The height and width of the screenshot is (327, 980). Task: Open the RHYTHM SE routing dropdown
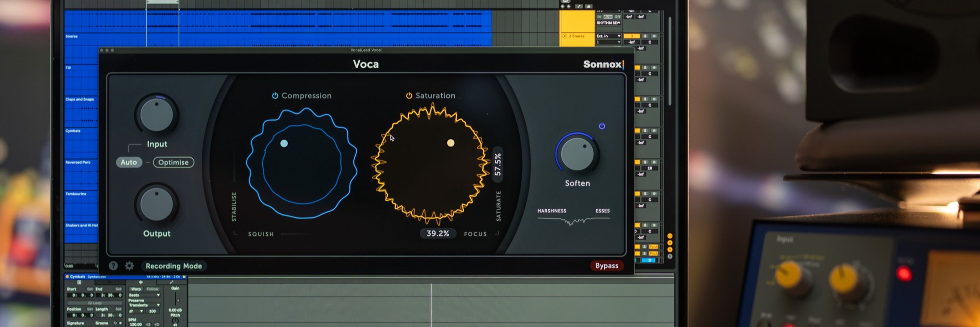pyautogui.click(x=609, y=23)
